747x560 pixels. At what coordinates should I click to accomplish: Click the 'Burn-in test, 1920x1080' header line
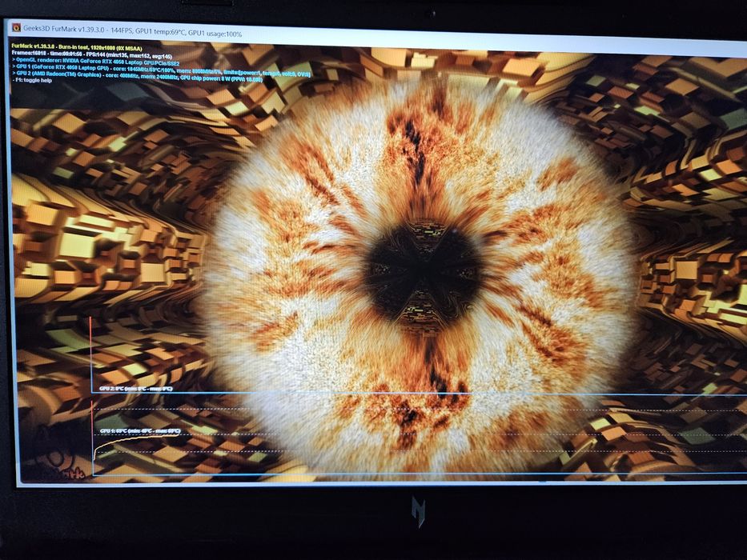tap(77, 48)
